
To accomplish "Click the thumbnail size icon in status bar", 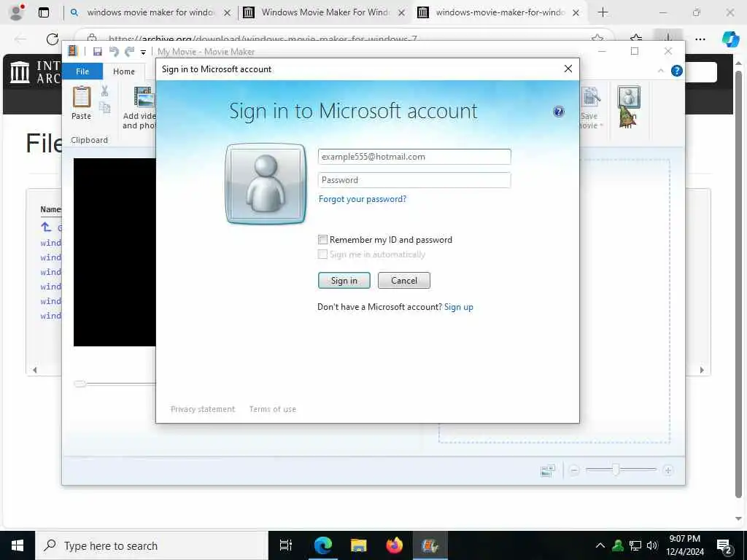I will (x=547, y=470).
